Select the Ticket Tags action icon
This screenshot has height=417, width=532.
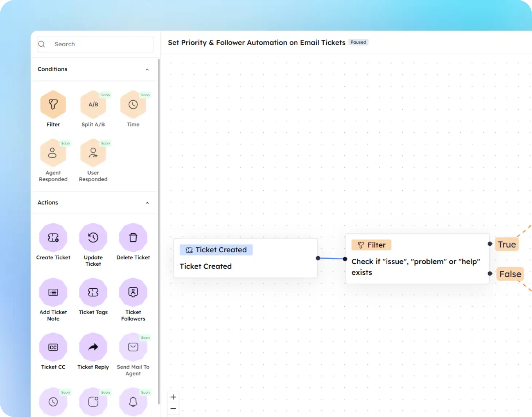click(93, 292)
